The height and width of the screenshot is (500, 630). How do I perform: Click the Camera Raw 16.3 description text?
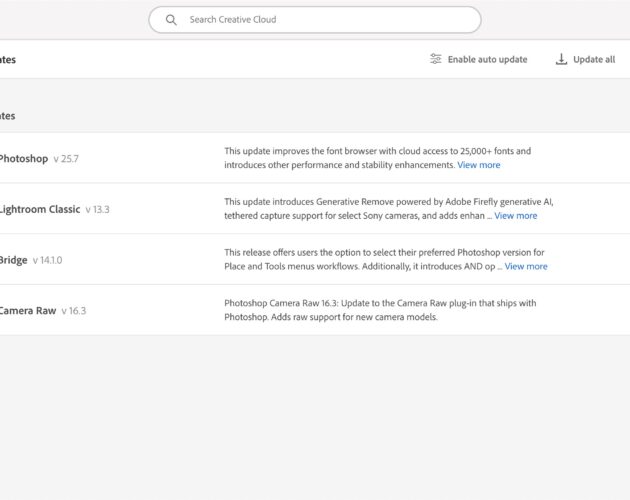(x=380, y=310)
